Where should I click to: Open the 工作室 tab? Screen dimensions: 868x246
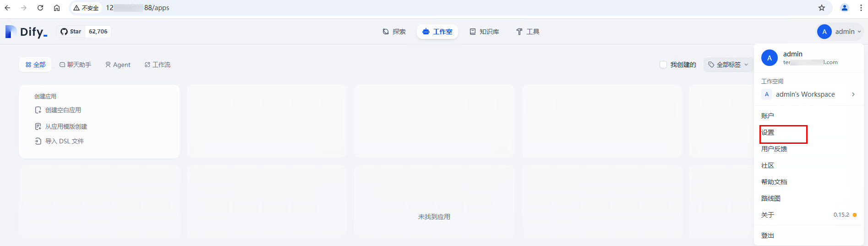pos(437,32)
